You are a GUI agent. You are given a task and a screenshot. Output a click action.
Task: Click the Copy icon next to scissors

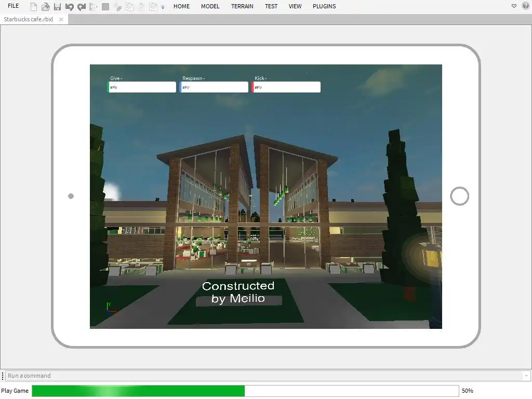(x=129, y=6)
